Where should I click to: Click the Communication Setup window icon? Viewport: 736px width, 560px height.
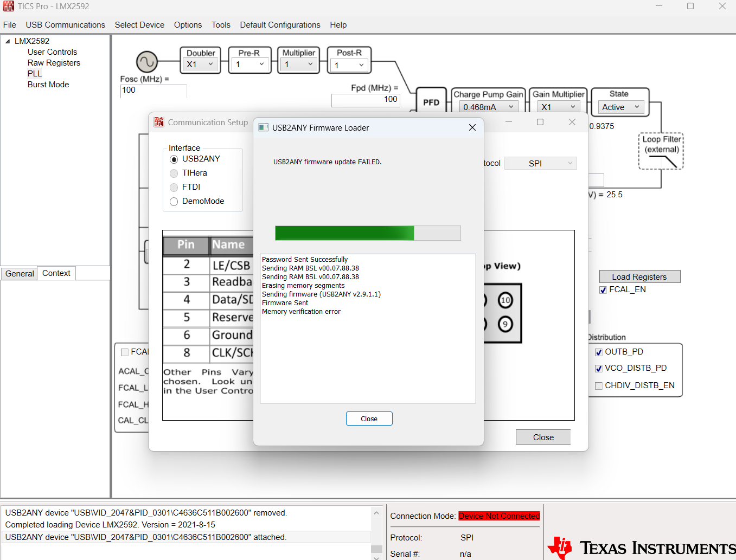coord(159,122)
